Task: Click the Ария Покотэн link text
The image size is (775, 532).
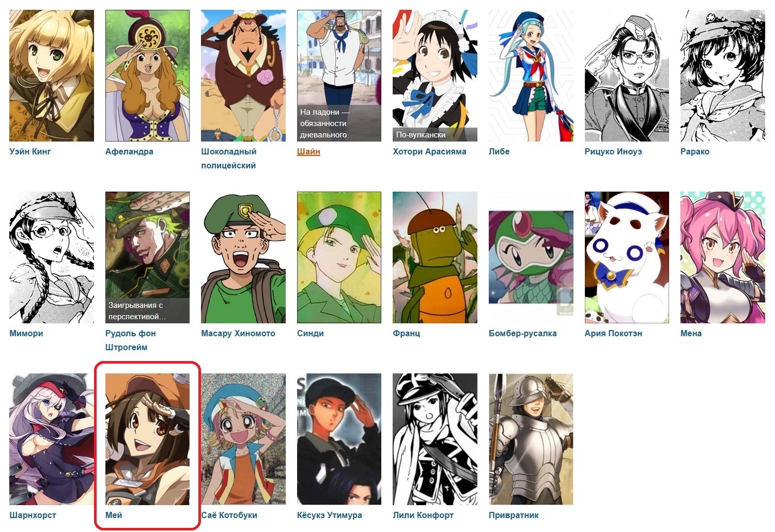Action: tap(613, 333)
